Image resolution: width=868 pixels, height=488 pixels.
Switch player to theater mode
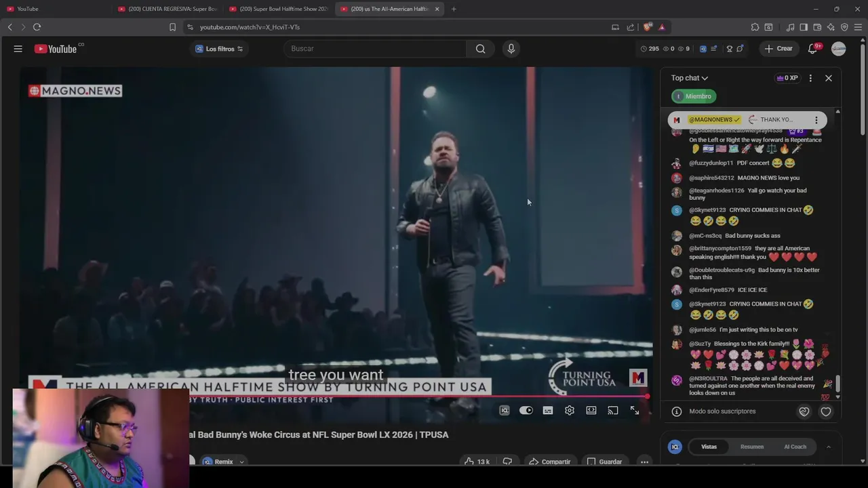tap(591, 410)
